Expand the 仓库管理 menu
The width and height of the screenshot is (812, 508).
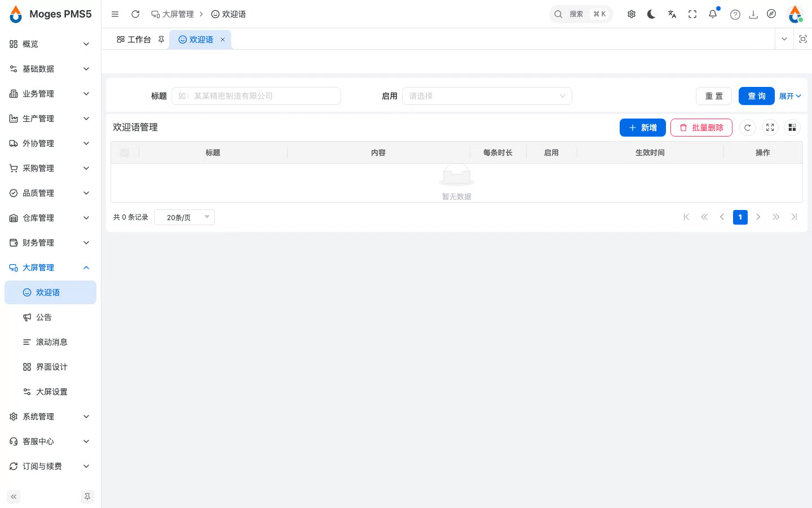coord(51,218)
